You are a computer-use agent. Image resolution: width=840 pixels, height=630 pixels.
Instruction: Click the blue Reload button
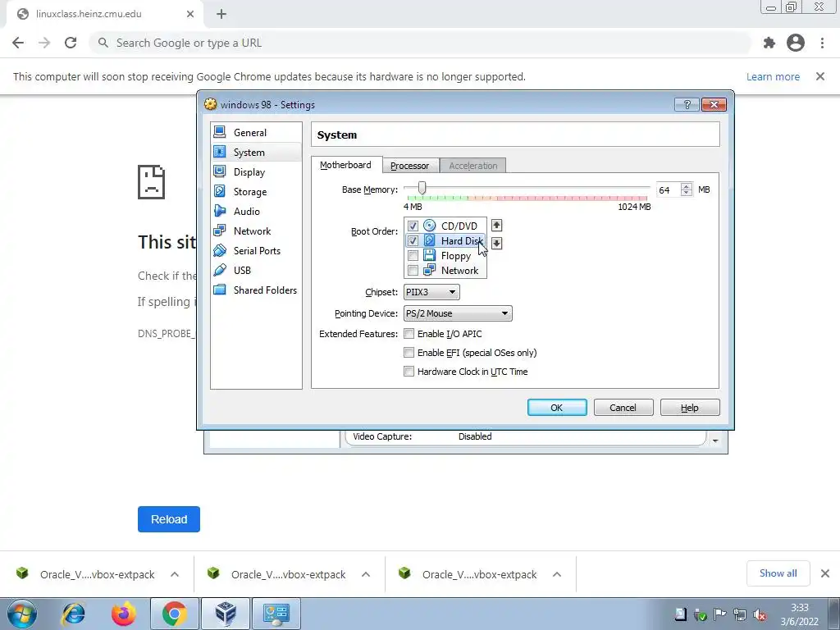[x=169, y=519]
